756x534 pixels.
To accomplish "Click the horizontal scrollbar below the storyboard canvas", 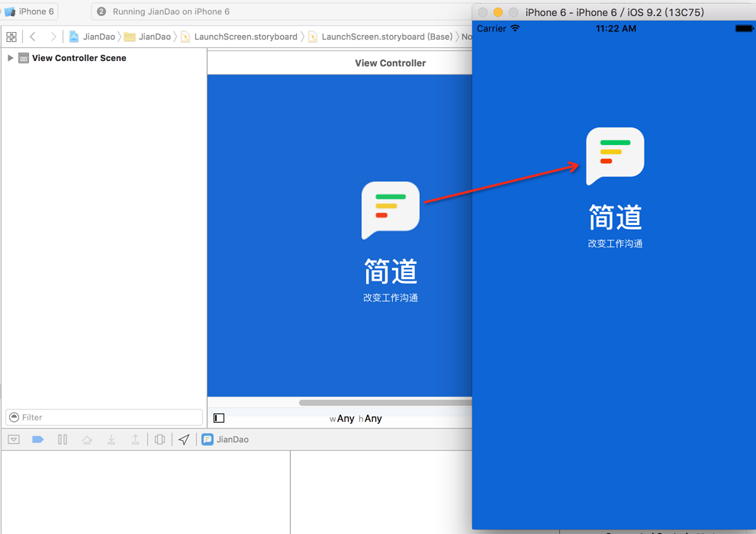I will point(385,403).
